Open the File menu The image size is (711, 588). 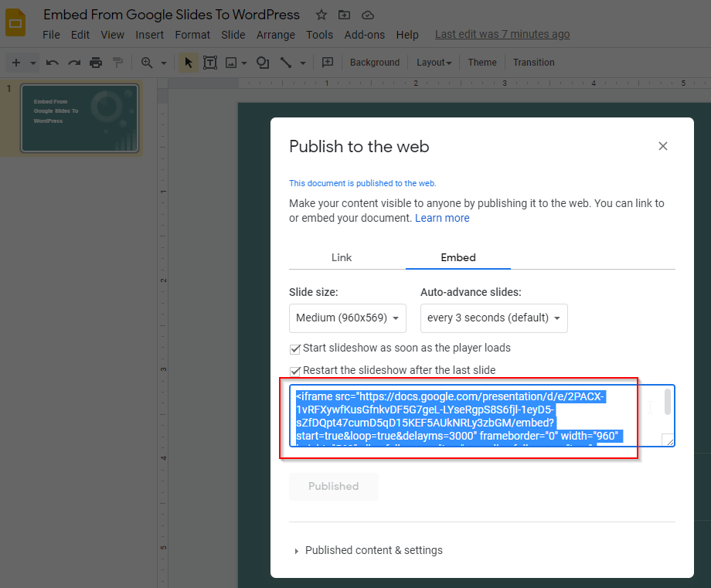click(51, 35)
